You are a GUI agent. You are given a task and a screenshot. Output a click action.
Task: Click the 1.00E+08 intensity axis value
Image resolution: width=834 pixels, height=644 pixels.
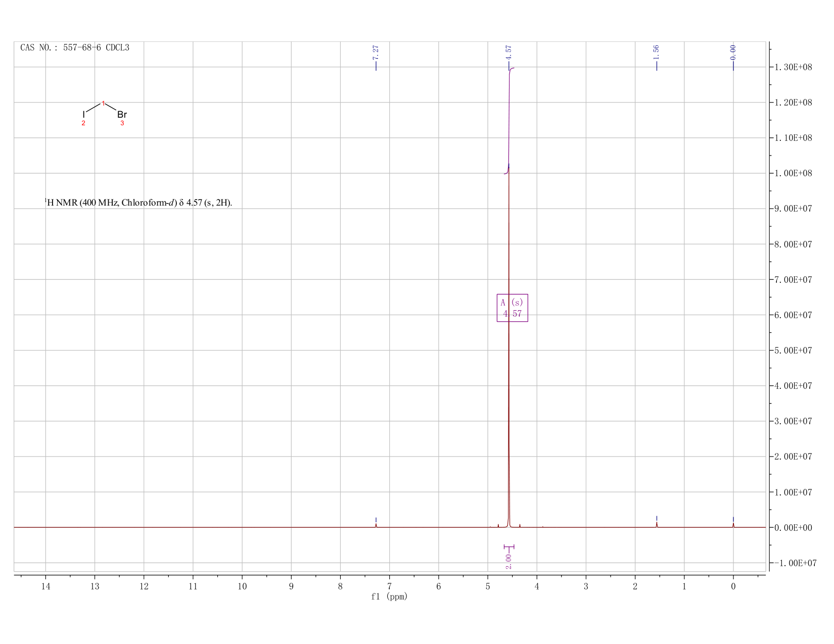793,173
